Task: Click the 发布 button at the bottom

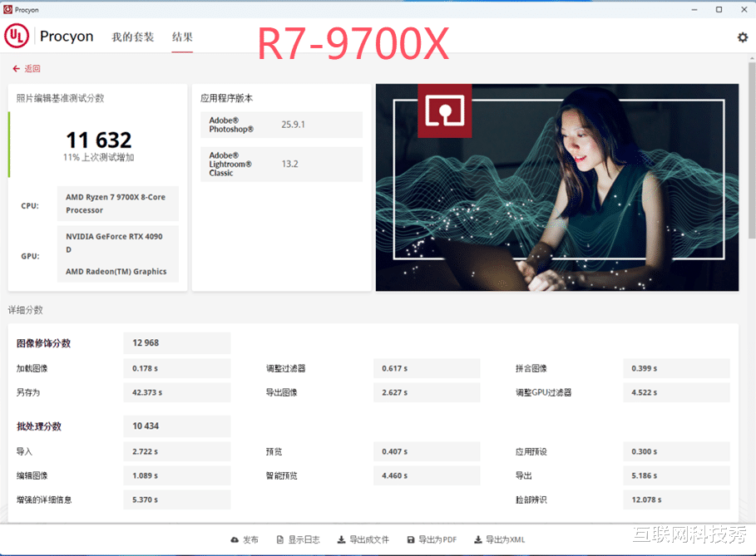Action: [x=245, y=539]
